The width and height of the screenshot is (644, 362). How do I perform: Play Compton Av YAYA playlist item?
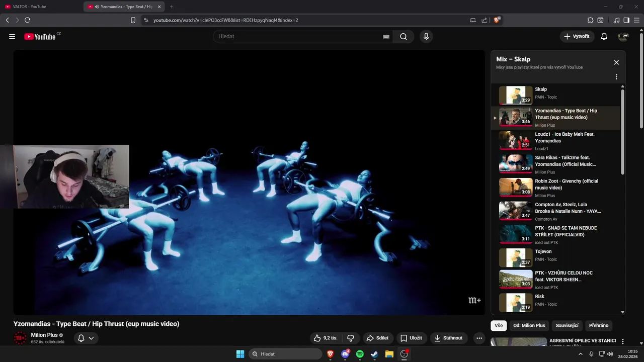(556, 211)
